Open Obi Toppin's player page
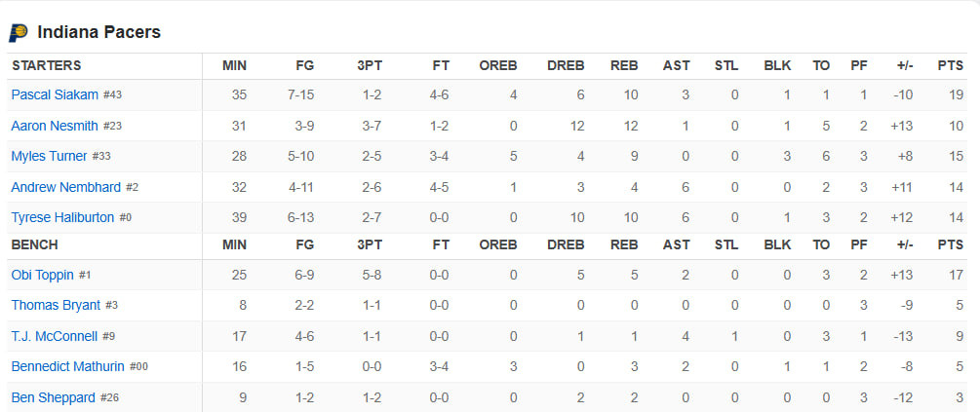The width and height of the screenshot is (980, 412). pyautogui.click(x=42, y=275)
